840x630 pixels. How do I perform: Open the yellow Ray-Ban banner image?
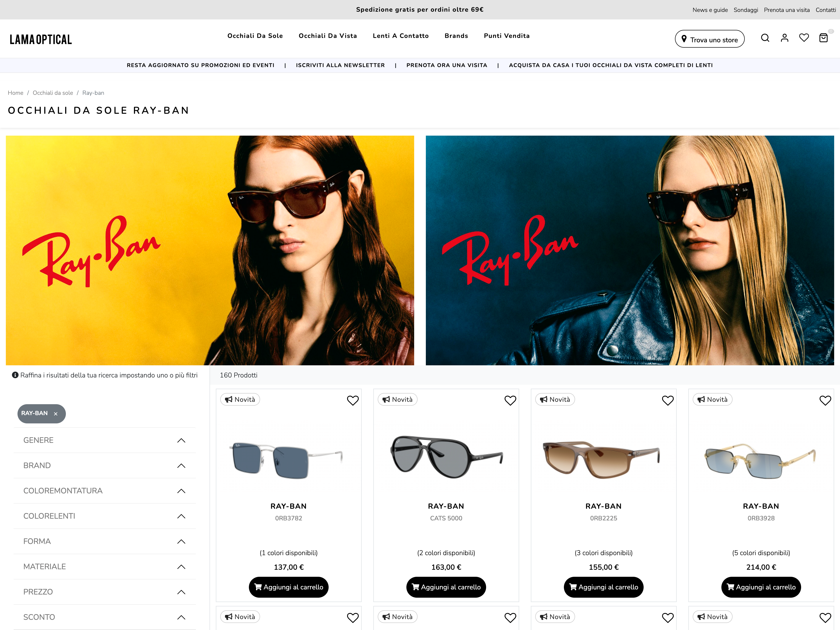coord(210,250)
